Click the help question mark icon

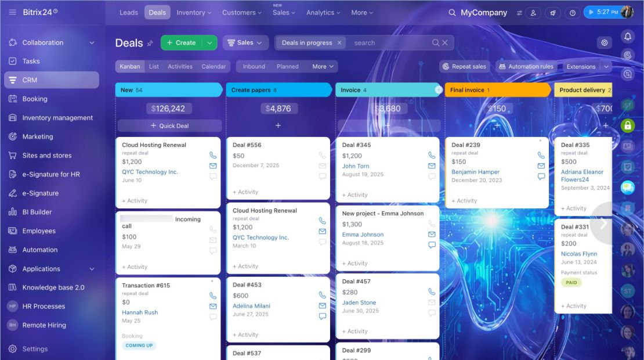pyautogui.click(x=573, y=13)
